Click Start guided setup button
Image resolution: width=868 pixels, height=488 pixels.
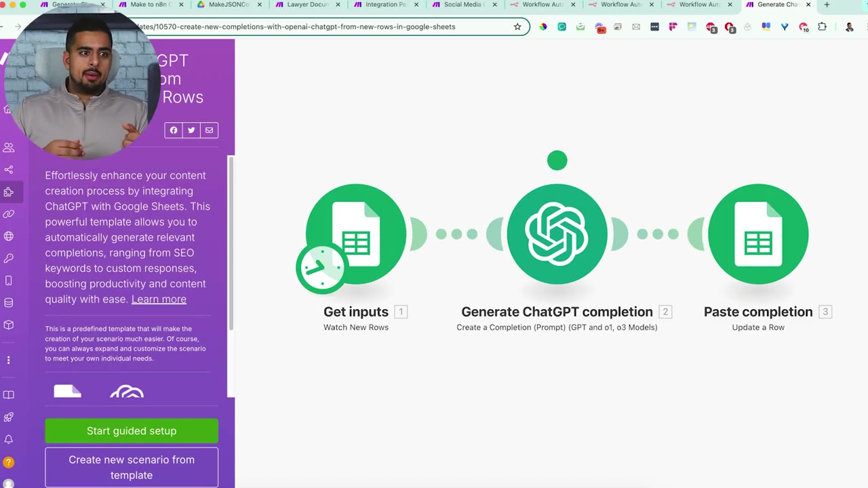132,431
